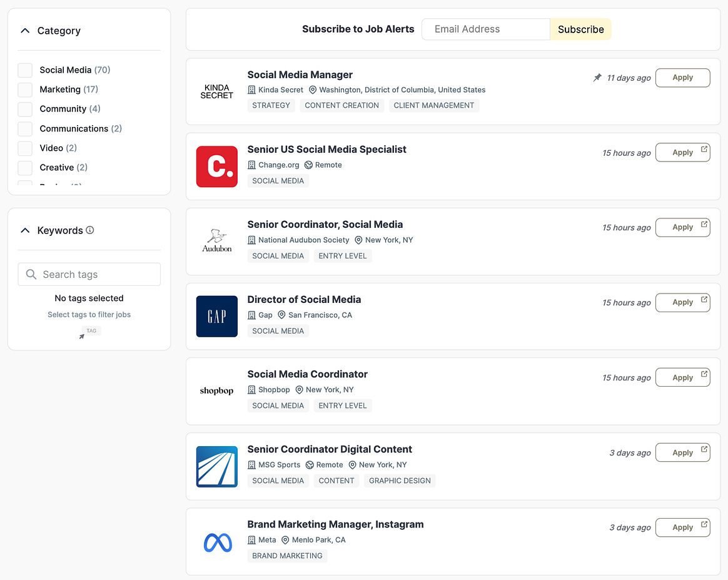Image resolution: width=728 pixels, height=580 pixels.
Task: Open the Social Media Manager job title
Action: coord(300,74)
